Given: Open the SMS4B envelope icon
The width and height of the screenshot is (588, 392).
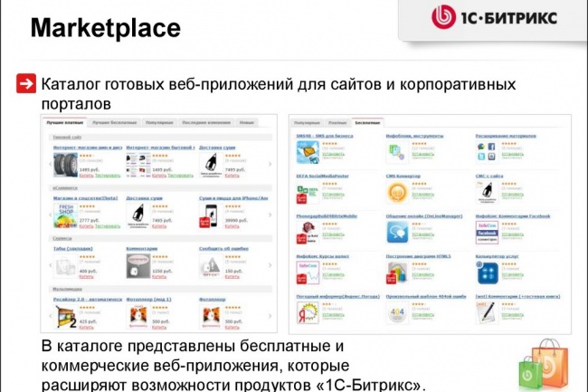Looking at the screenshot, I should pyautogui.click(x=308, y=152).
